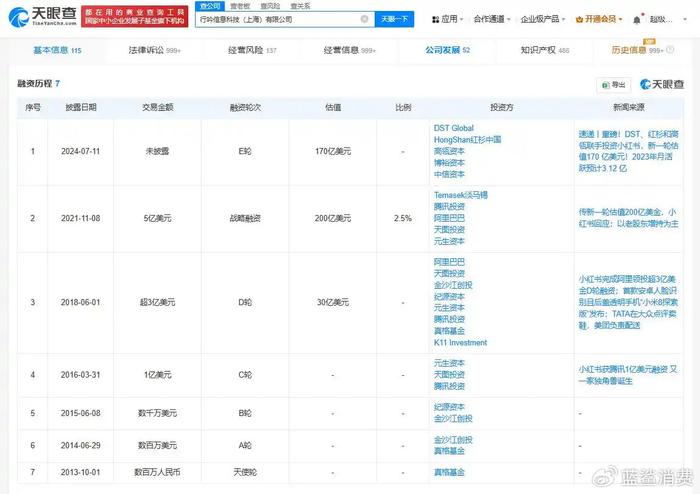Switch to 基本信息 tab
700x494 pixels.
click(x=57, y=50)
